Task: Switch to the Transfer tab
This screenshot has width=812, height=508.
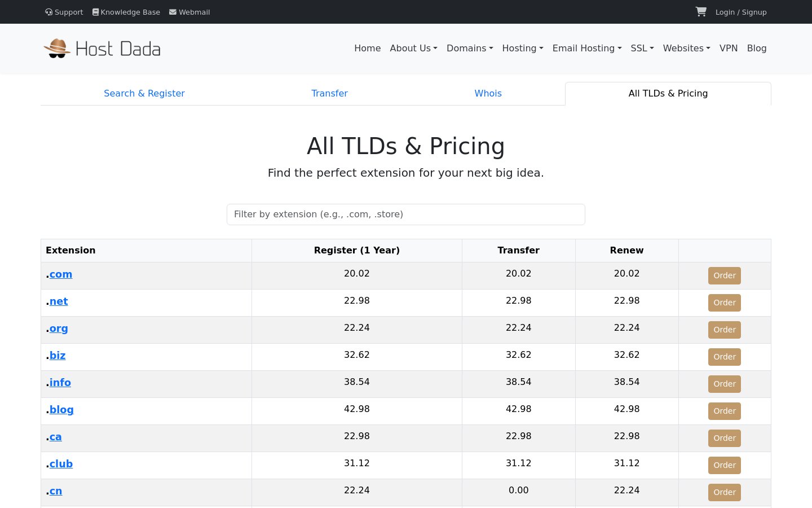Action: pyautogui.click(x=329, y=94)
